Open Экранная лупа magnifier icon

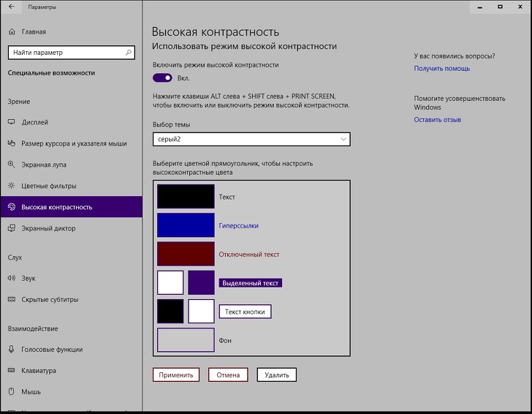[x=12, y=165]
